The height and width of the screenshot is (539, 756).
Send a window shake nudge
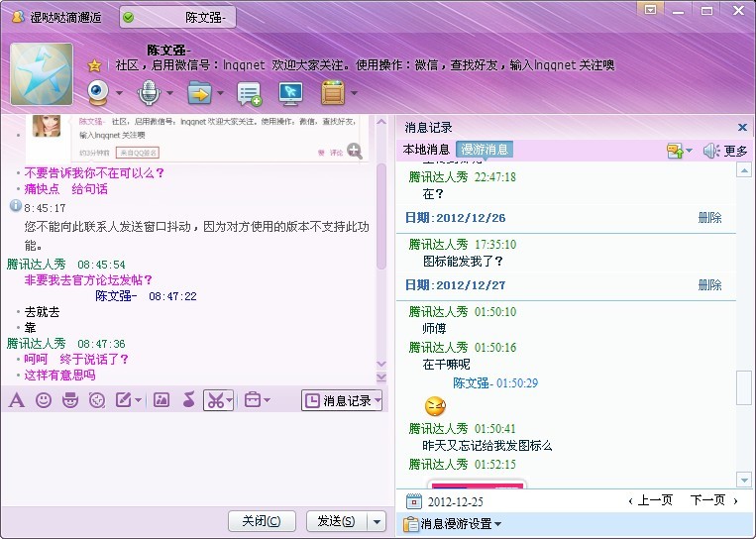[97, 400]
